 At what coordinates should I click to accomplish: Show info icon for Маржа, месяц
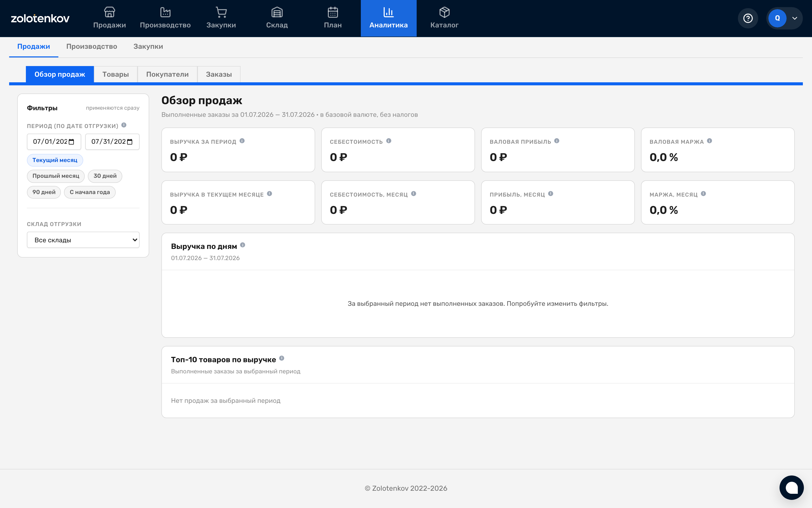pyautogui.click(x=703, y=194)
